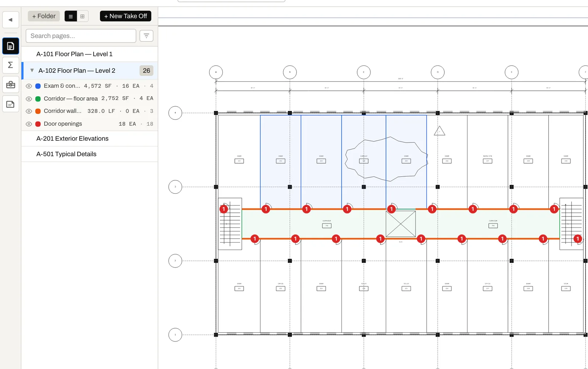Select the 2,752 SF quantity value

click(x=115, y=98)
